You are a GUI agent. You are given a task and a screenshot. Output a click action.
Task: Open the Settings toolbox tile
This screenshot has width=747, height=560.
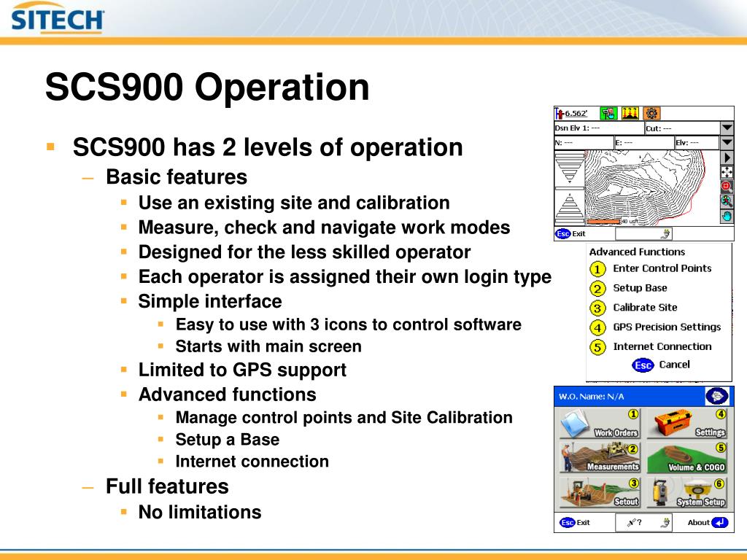point(687,424)
